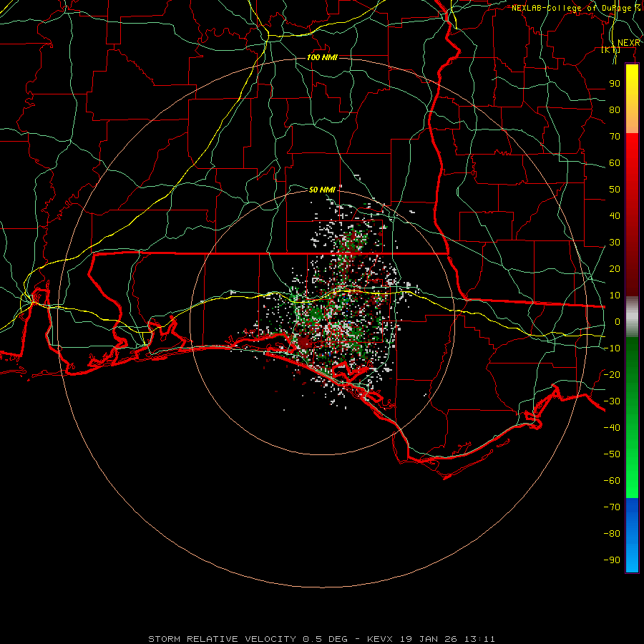Click the "KEVX" radar site identifier
Screen dimensions: 644x644
point(380,639)
